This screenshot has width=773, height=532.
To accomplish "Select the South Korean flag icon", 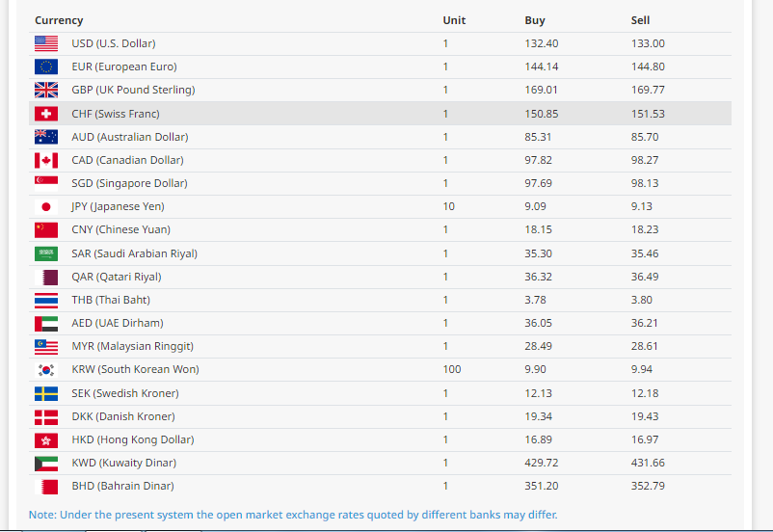I will click(x=46, y=370).
